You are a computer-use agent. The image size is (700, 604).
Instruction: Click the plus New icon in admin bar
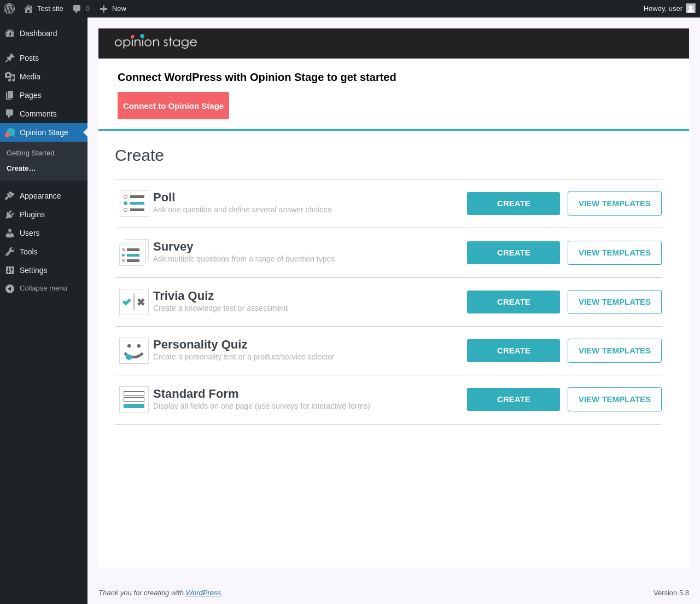(103, 9)
